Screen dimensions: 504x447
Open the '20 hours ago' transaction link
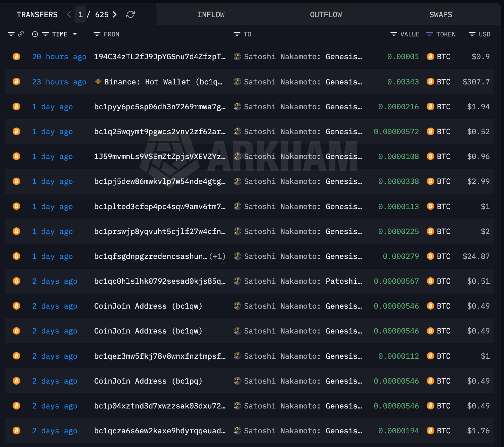[59, 57]
